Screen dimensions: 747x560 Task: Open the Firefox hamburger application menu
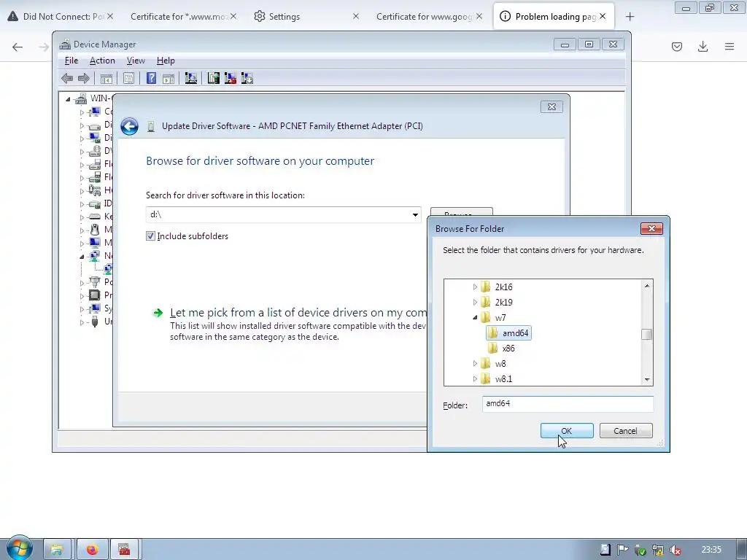(729, 47)
